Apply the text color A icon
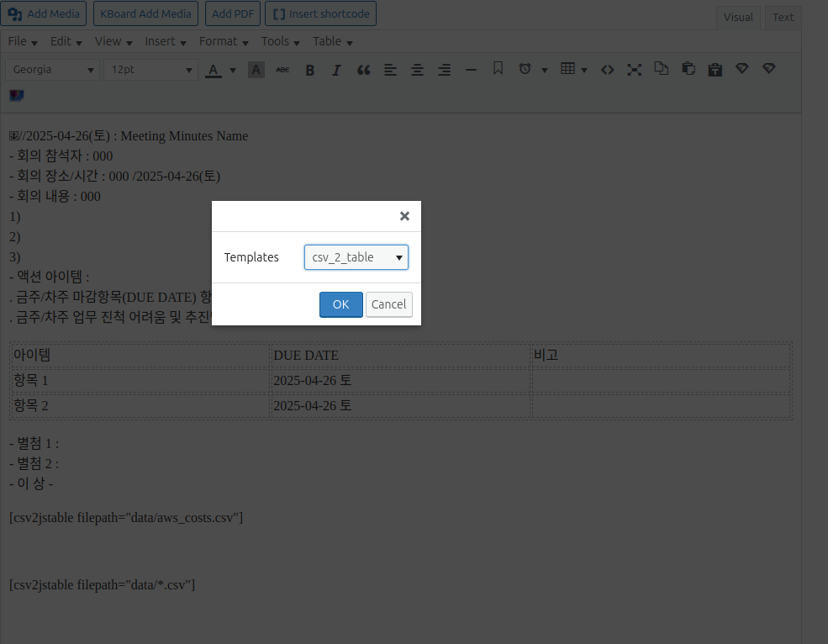The height and width of the screenshot is (644, 828). pyautogui.click(x=214, y=70)
